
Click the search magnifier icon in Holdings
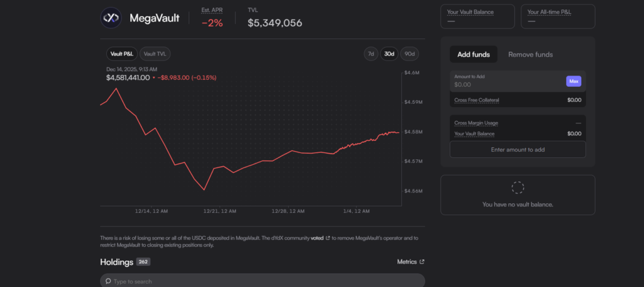point(109,281)
